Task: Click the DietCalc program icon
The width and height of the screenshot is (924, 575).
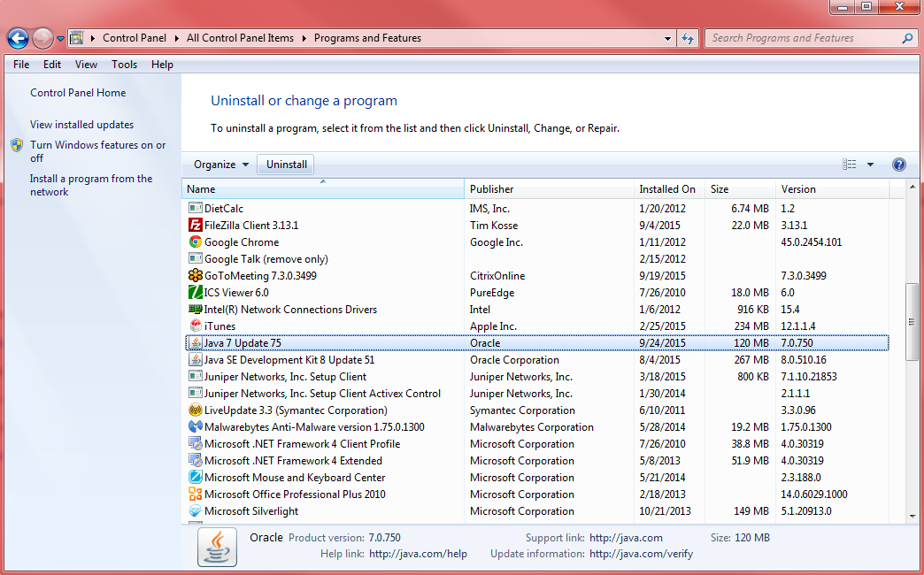Action: click(x=195, y=208)
